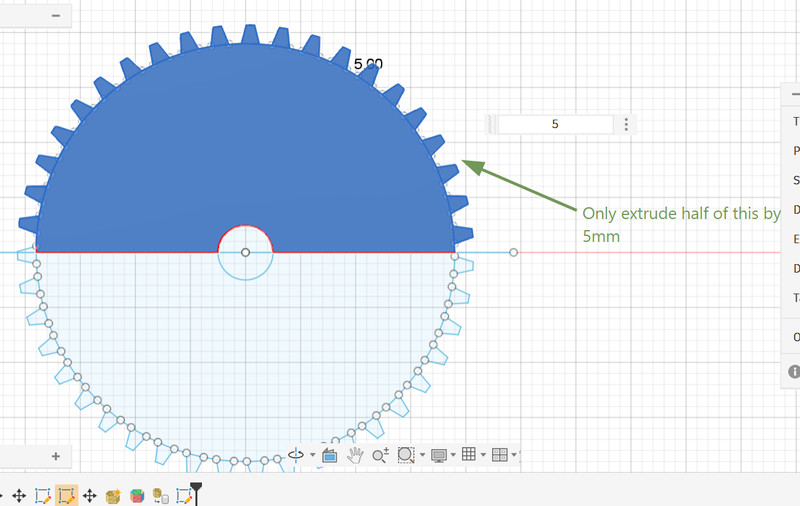
Task: Click the extrude distance field showing 5
Action: 555,124
